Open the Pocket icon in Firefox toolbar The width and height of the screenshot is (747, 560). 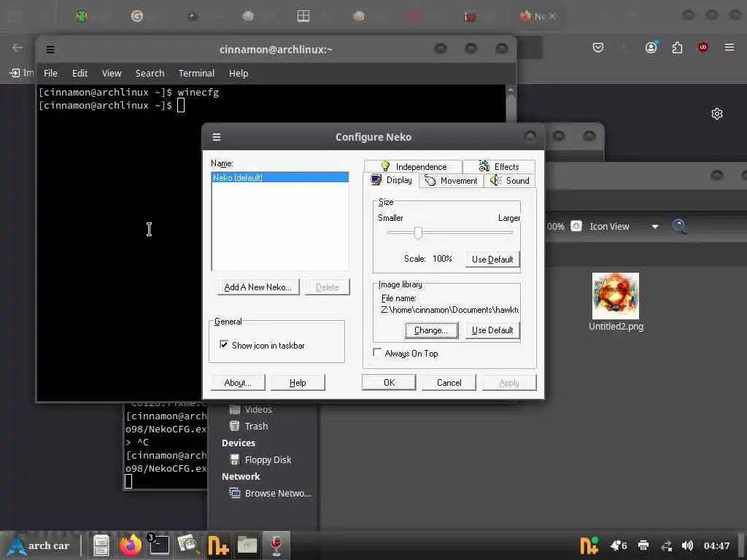(598, 47)
